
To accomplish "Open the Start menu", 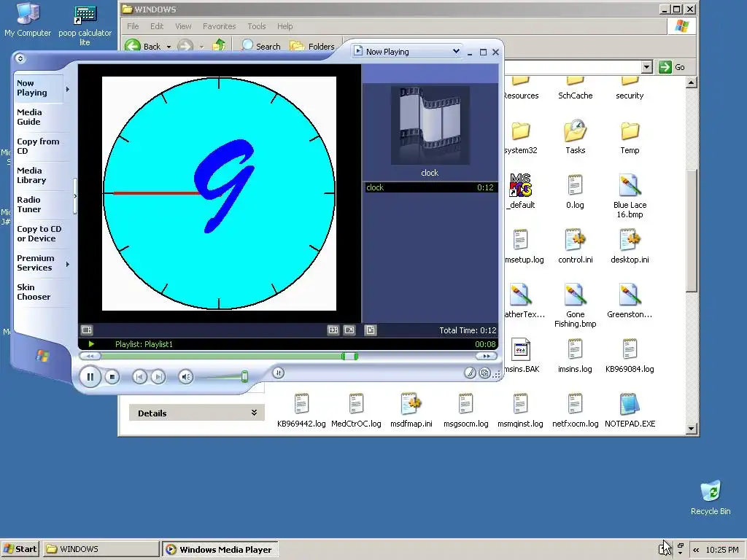I will click(x=20, y=549).
